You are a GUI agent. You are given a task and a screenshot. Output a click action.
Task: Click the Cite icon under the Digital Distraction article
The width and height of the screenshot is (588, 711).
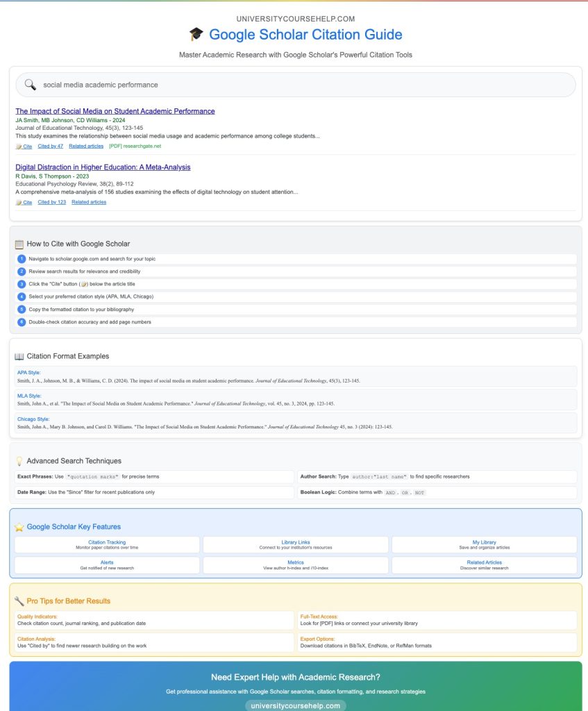pos(19,202)
